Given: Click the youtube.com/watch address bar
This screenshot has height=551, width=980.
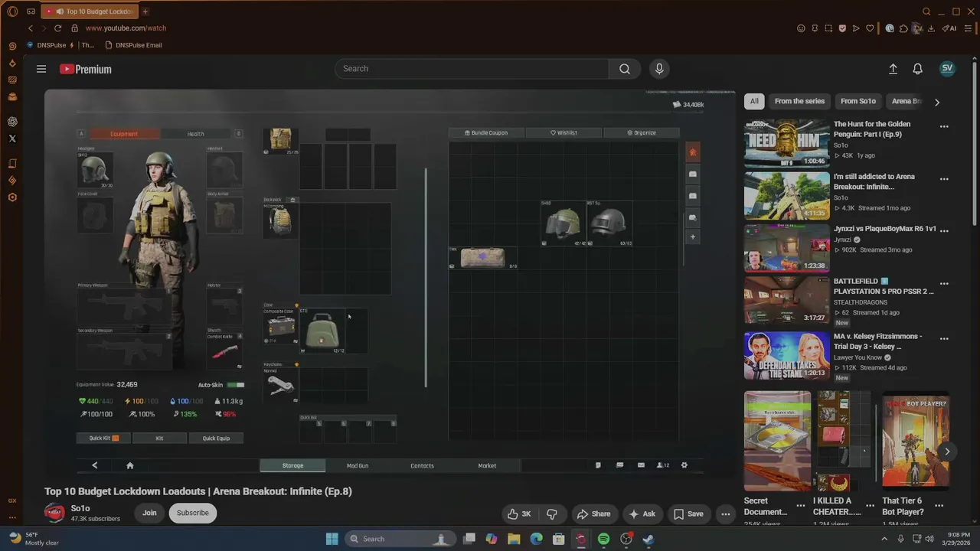Looking at the screenshot, I should click(x=126, y=28).
